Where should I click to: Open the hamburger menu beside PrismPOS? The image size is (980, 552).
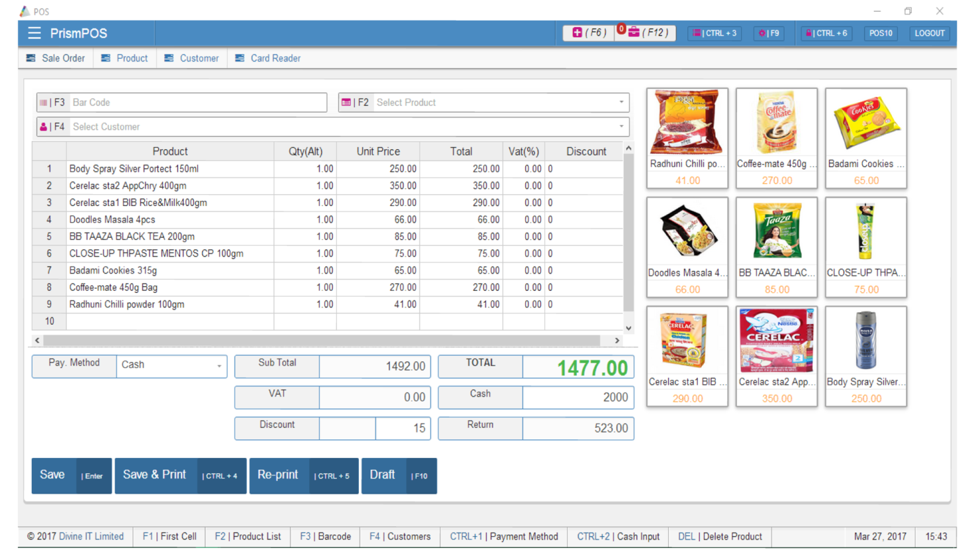pos(34,33)
